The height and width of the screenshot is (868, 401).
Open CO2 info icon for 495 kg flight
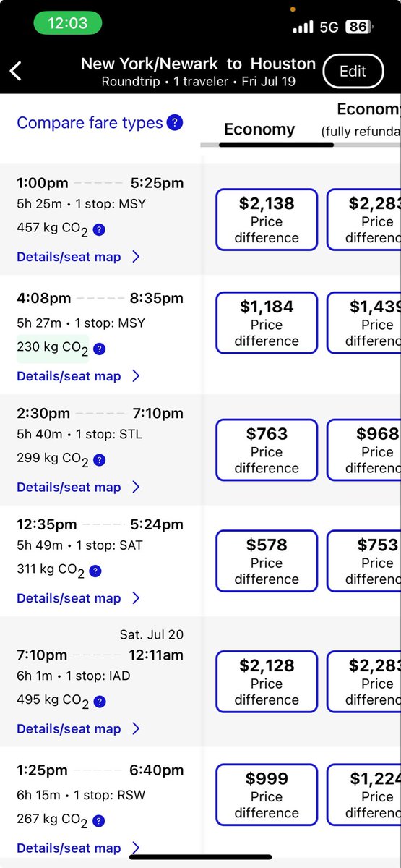pyautogui.click(x=99, y=702)
